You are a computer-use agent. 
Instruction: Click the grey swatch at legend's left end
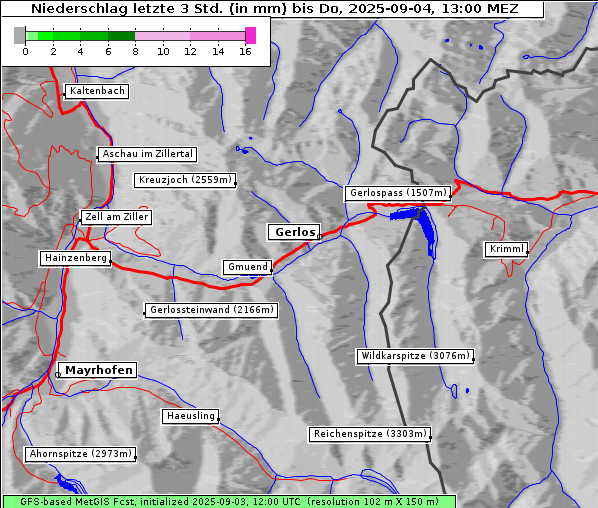pos(19,35)
